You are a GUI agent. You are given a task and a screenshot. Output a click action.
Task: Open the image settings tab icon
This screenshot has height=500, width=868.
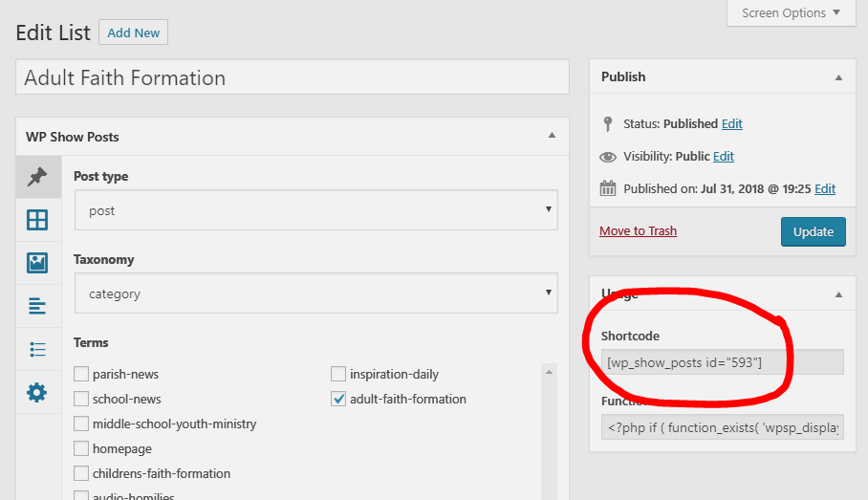point(37,263)
